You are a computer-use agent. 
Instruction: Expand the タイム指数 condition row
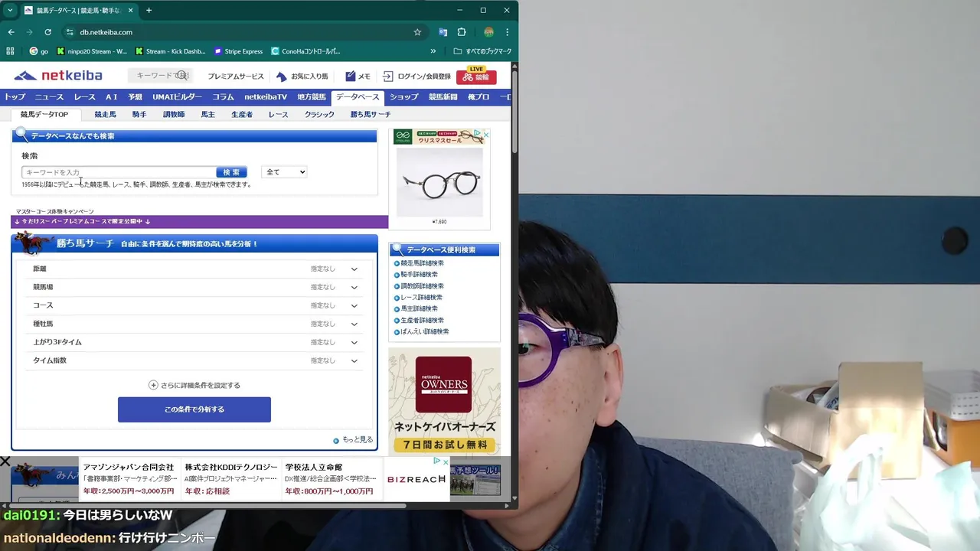click(194, 360)
